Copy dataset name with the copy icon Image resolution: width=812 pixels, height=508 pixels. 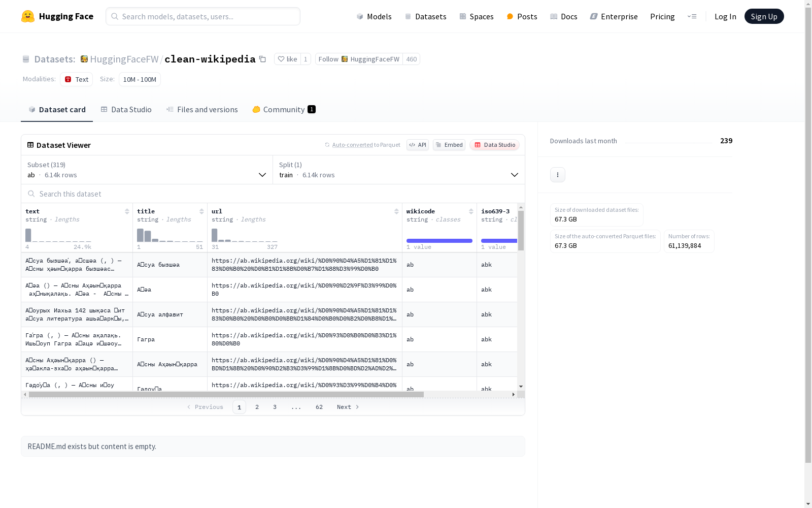click(x=262, y=59)
